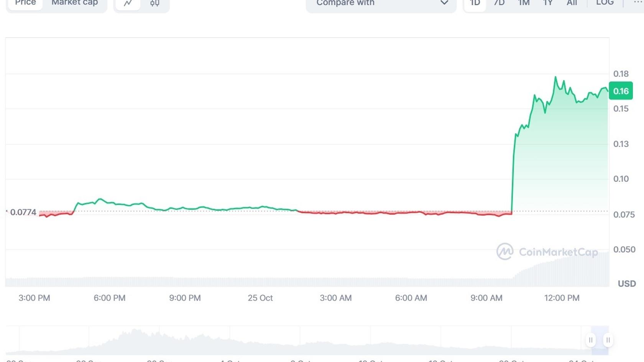Click the 0.10 axis label
644x362 pixels.
(621, 179)
